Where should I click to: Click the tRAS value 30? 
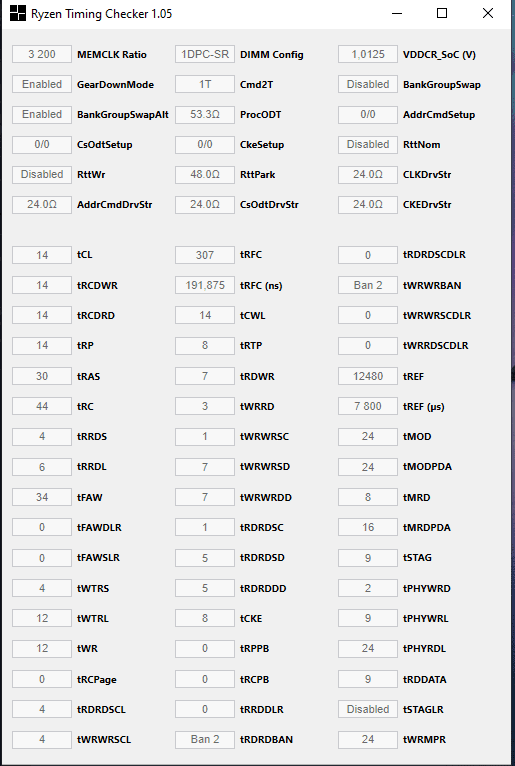(x=42, y=376)
